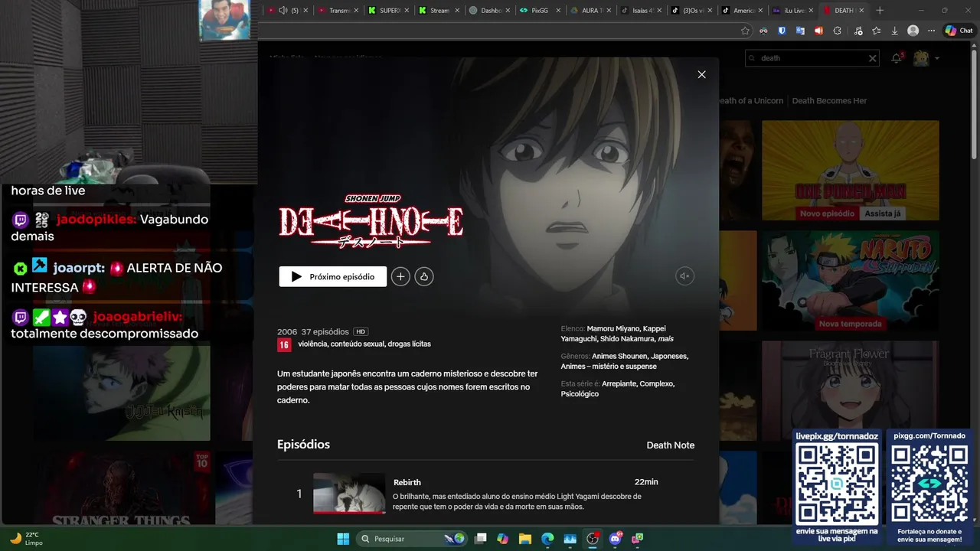The image size is (980, 551).
Task: Clear the Netflix search box
Action: [x=872, y=58]
